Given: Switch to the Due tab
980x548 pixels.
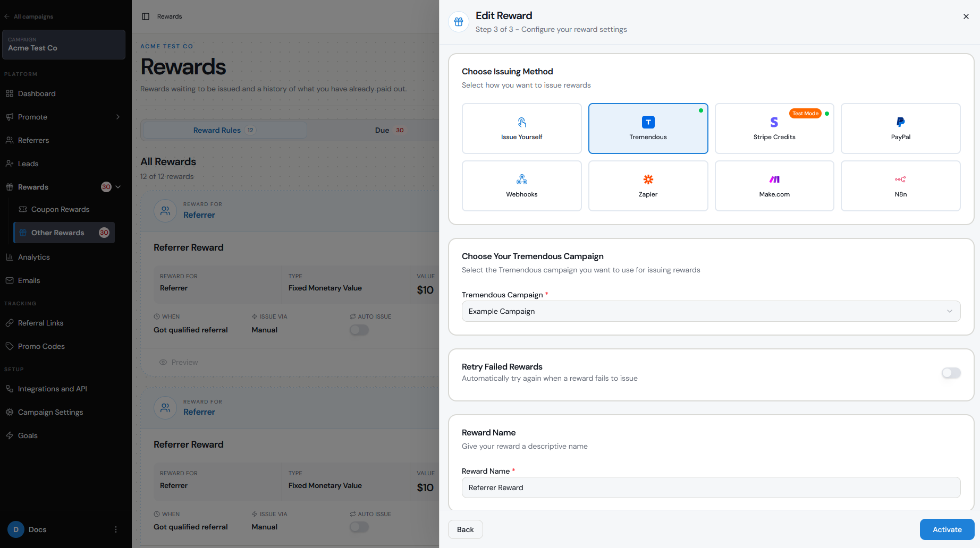Looking at the screenshot, I should click(x=389, y=130).
